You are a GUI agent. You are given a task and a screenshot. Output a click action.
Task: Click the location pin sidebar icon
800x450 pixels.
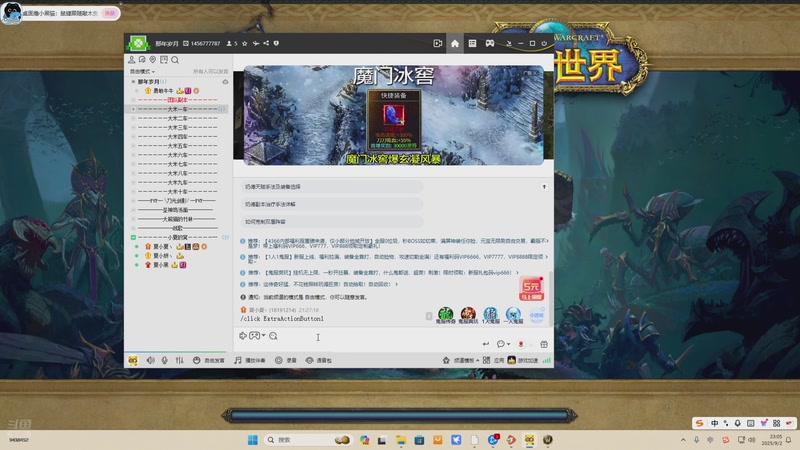tap(153, 60)
